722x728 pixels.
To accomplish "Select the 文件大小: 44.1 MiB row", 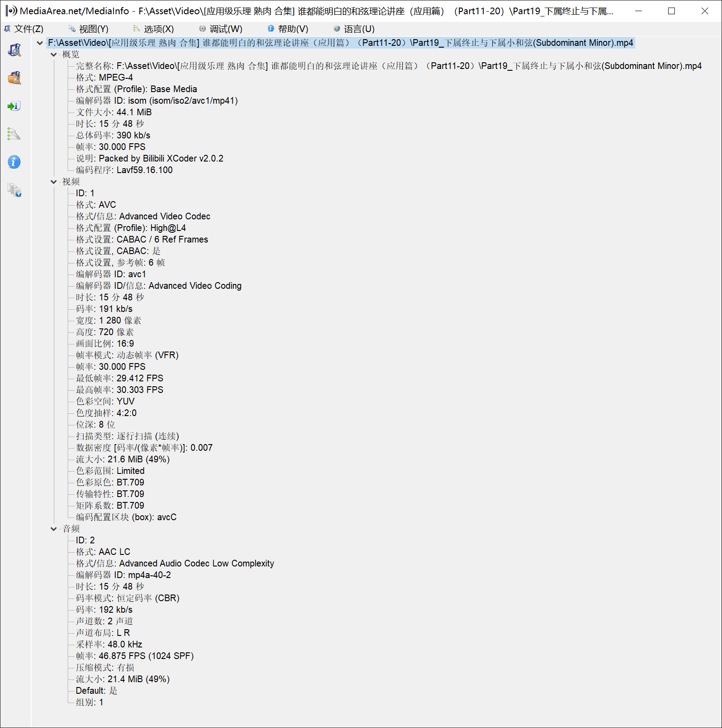I will coord(114,112).
